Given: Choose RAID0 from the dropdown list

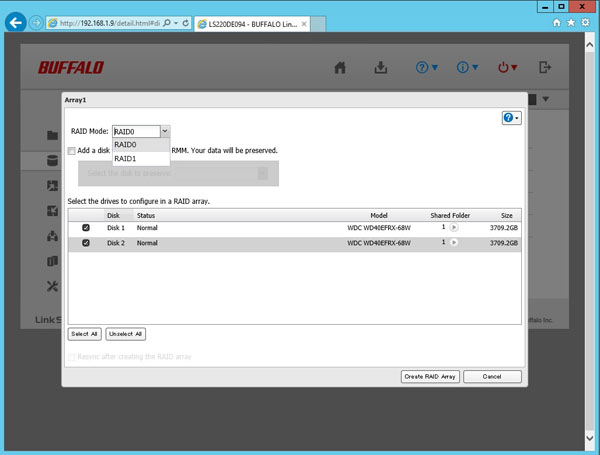Looking at the screenshot, I should (x=141, y=145).
